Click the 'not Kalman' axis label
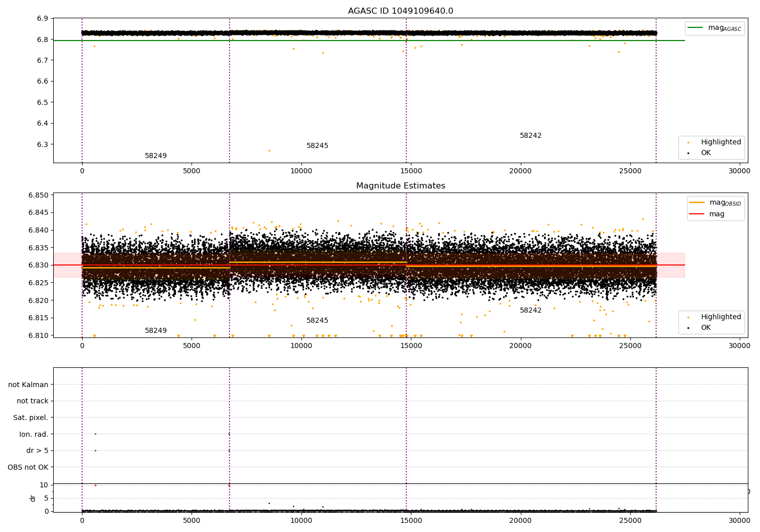This screenshot has width=760, height=532. (28, 385)
